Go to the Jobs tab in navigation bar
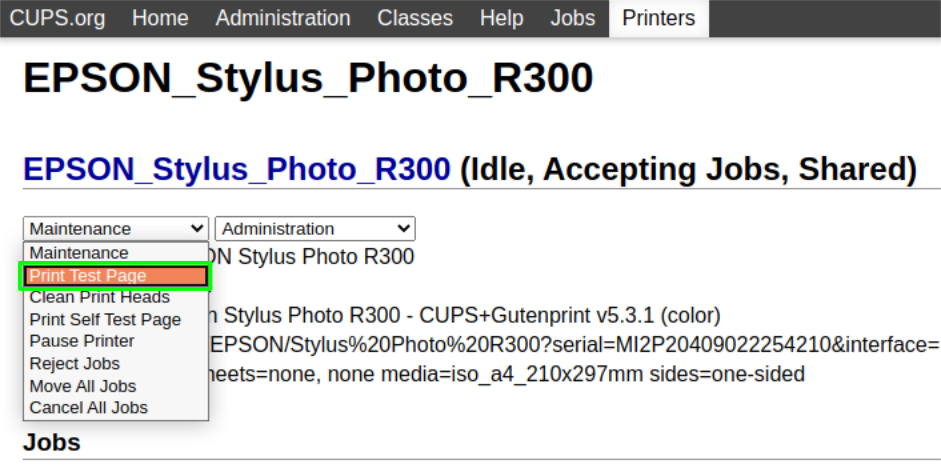The height and width of the screenshot is (472, 941). pyautogui.click(x=572, y=18)
